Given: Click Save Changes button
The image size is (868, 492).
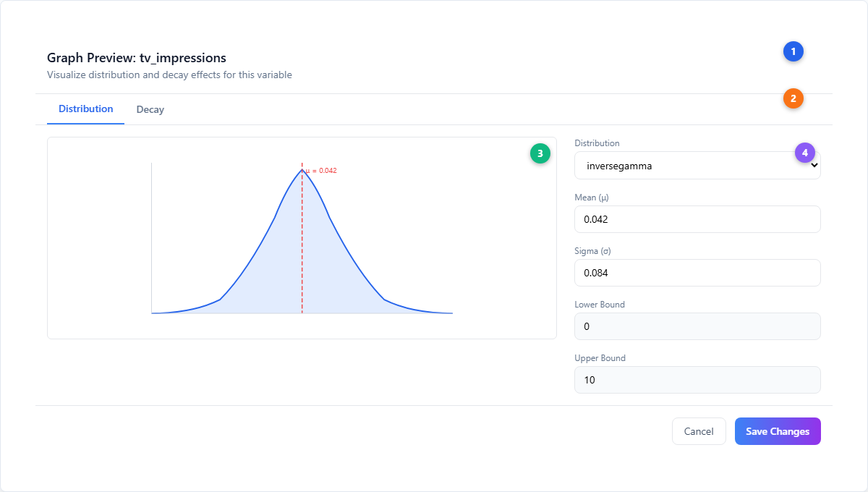Looking at the screenshot, I should tap(778, 431).
